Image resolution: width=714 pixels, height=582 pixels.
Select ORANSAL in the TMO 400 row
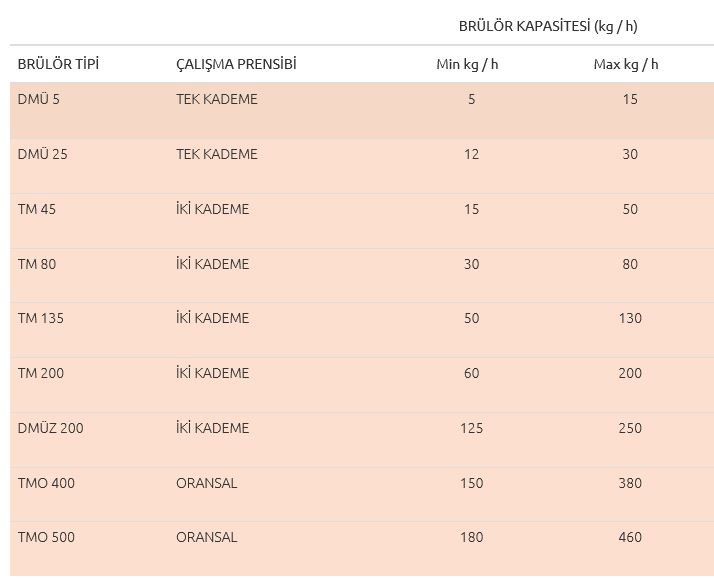[x=206, y=483]
